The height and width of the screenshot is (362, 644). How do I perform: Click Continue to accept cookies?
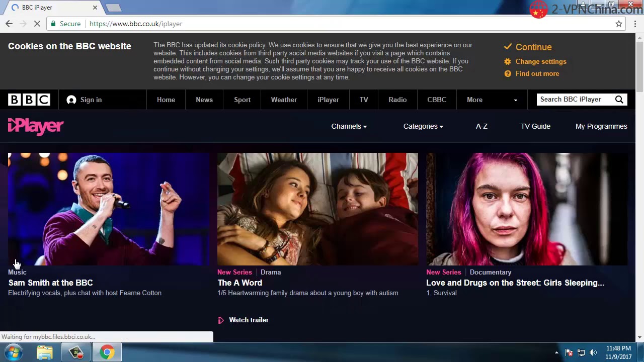pos(533,47)
